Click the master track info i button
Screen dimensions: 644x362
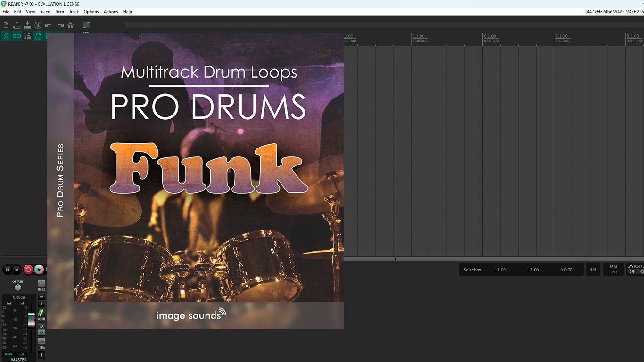point(41,354)
